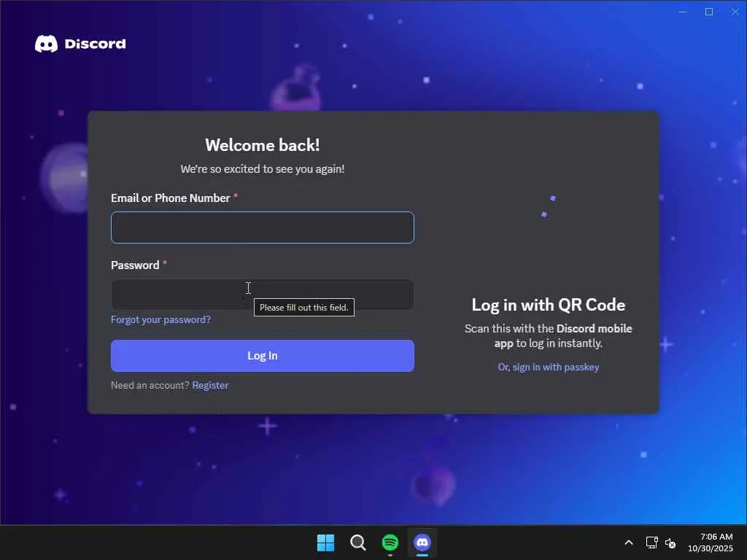This screenshot has height=560, width=747.
Task: Follow the Register link
Action: click(x=210, y=385)
